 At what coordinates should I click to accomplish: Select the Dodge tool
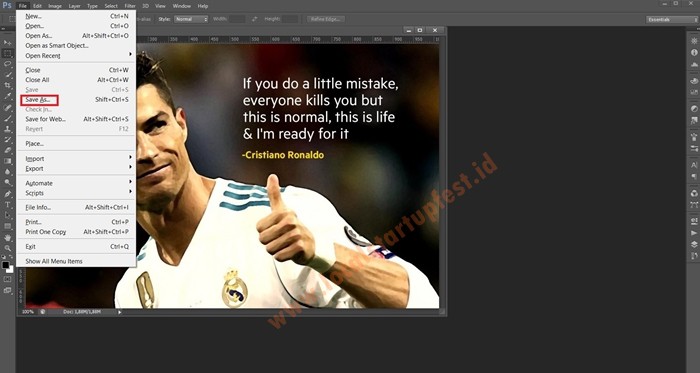pos(7,182)
